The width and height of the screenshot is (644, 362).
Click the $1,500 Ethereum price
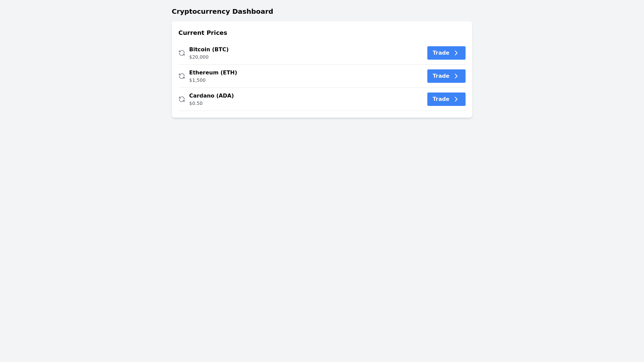tap(197, 80)
